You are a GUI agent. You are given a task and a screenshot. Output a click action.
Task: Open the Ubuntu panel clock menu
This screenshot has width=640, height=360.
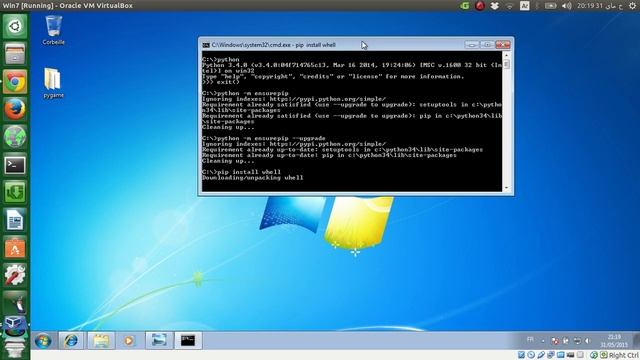[600, 6]
